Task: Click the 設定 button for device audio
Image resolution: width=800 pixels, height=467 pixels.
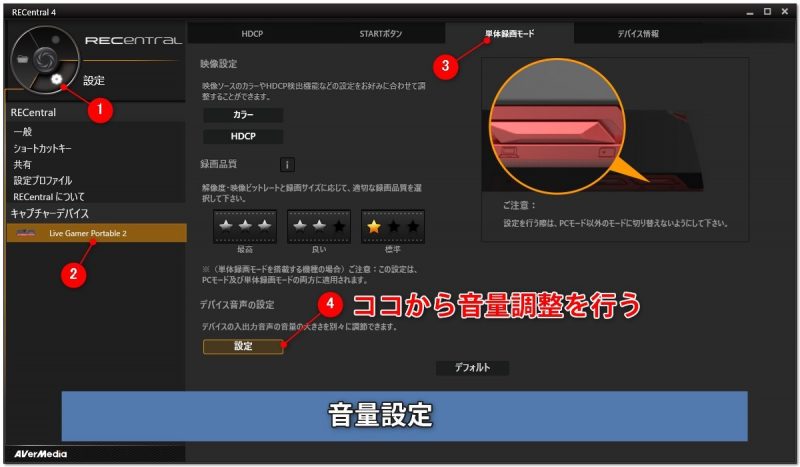Action: [x=243, y=346]
